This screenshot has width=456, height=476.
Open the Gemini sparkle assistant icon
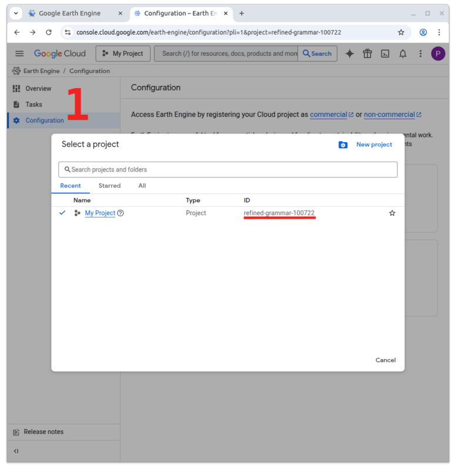tap(350, 53)
